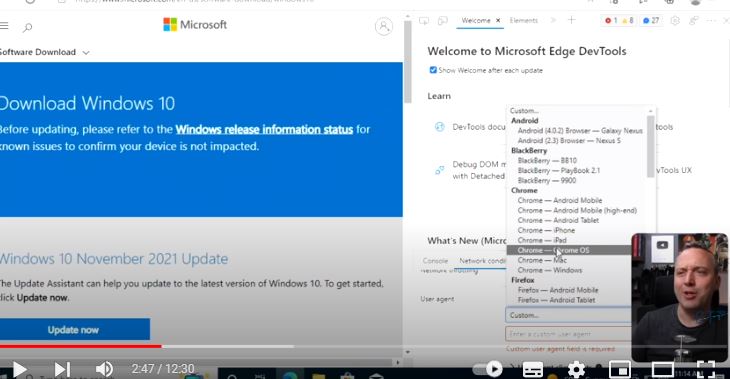Click the webpage vertical scrollbar
This screenshot has height=379, width=730.
pos(408,61)
